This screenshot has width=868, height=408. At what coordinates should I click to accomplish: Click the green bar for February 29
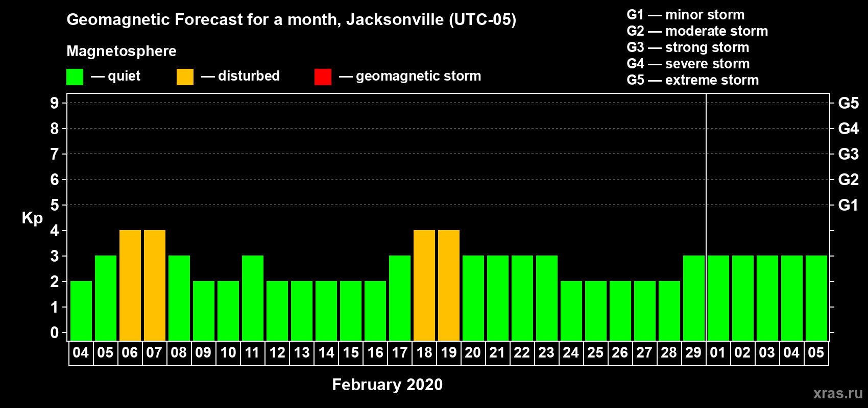(694, 298)
